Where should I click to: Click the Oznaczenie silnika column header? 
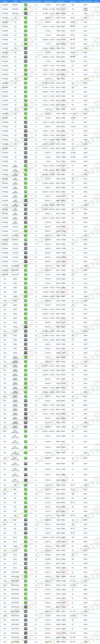click(86, 1)
